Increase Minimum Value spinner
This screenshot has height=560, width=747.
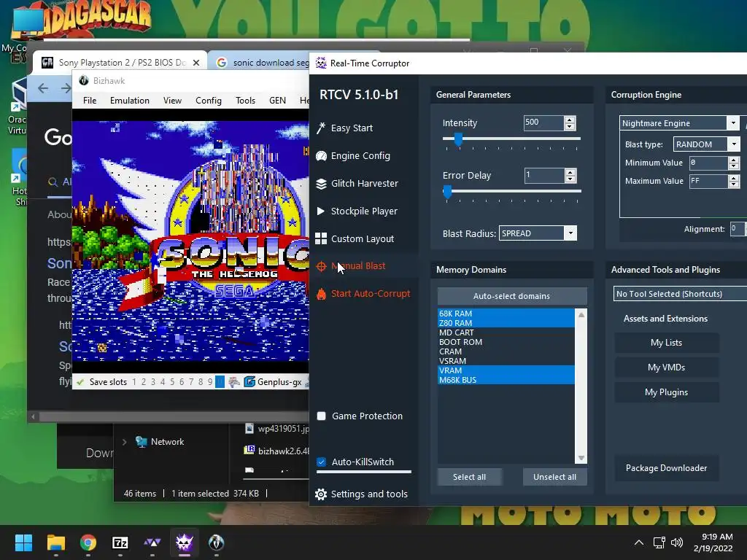(734, 160)
